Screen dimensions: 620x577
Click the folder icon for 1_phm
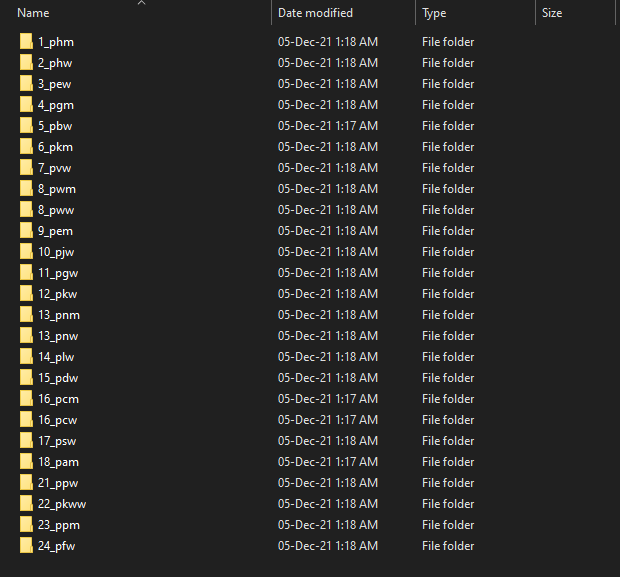pos(26,42)
